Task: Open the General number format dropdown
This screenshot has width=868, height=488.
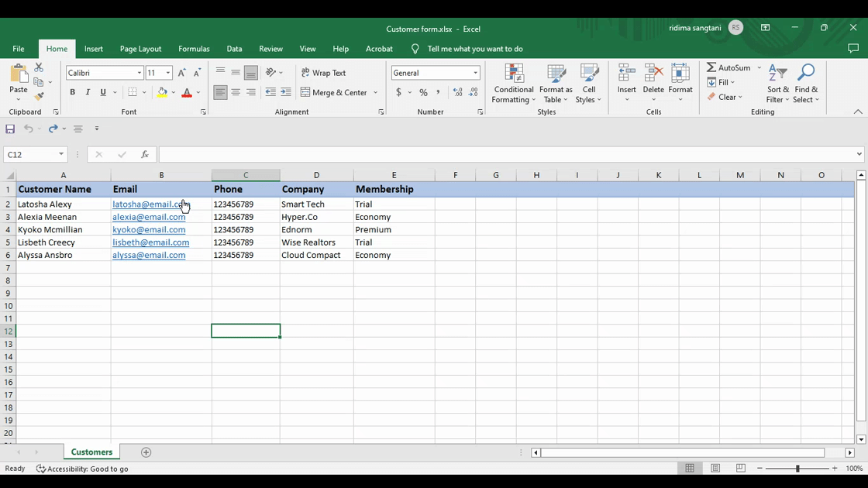Action: pyautogui.click(x=475, y=73)
